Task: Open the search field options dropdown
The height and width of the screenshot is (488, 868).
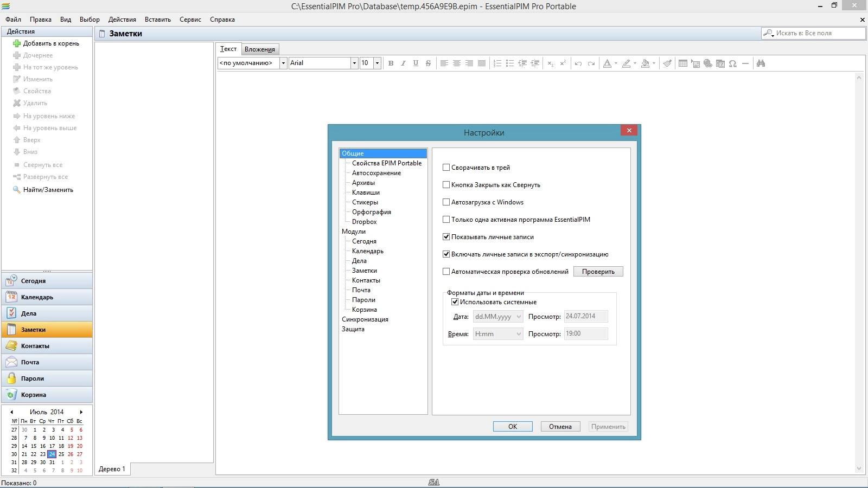Action: point(769,33)
